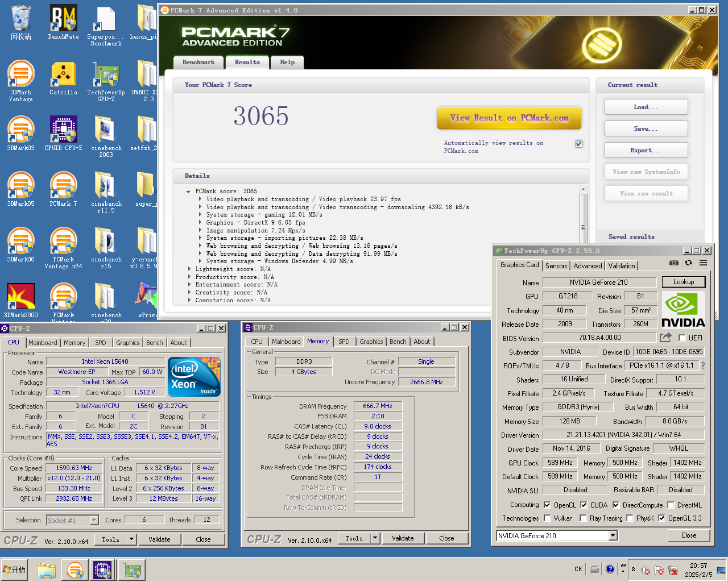Open the 3DMark05 desktop icon
Screen dimensions: 728x582
[x=21, y=189]
